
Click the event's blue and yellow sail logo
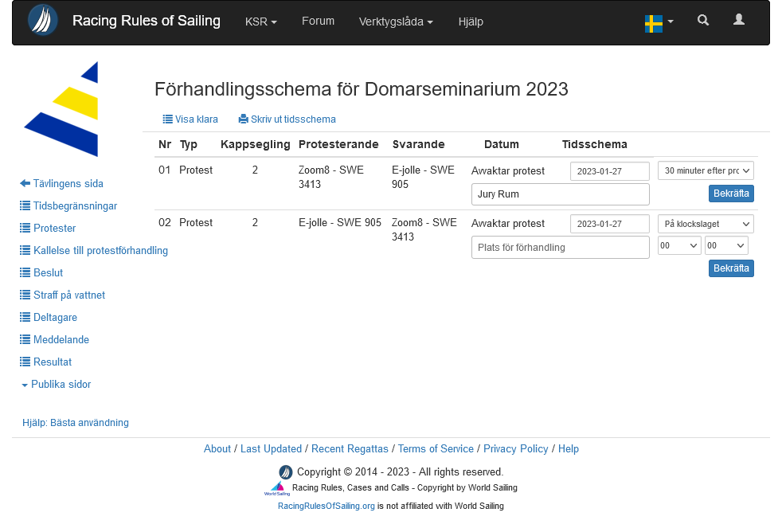pos(62,109)
